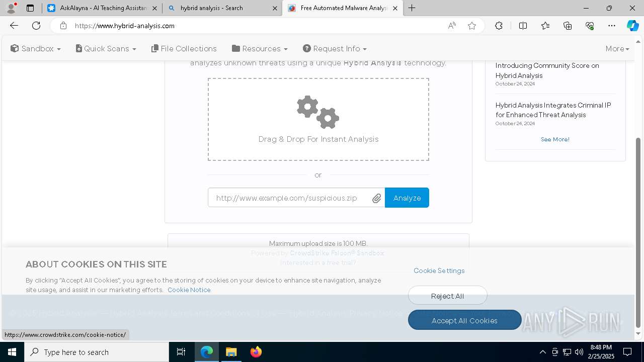
Task: Switch to AskAlayna AI Teaching Assistant tab
Action: (x=103, y=8)
